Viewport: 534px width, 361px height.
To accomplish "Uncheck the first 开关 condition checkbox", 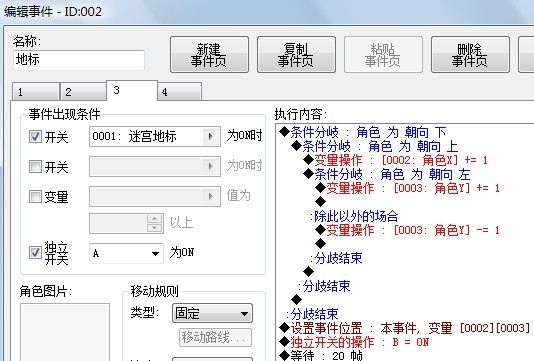I will [35, 137].
